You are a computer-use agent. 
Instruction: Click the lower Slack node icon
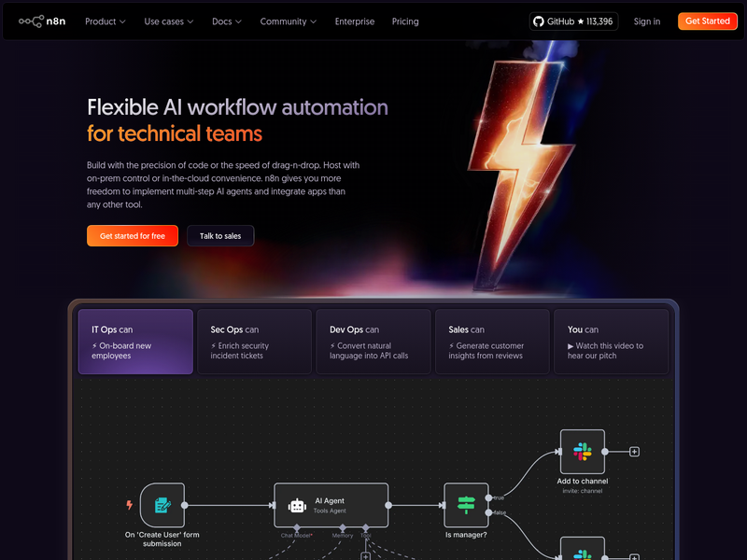tap(582, 553)
